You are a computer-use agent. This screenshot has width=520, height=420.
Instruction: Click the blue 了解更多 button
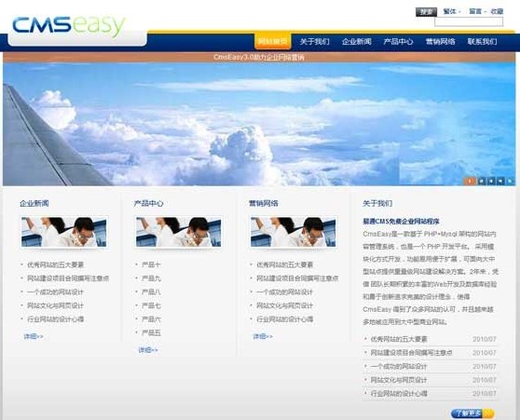tap(472, 413)
